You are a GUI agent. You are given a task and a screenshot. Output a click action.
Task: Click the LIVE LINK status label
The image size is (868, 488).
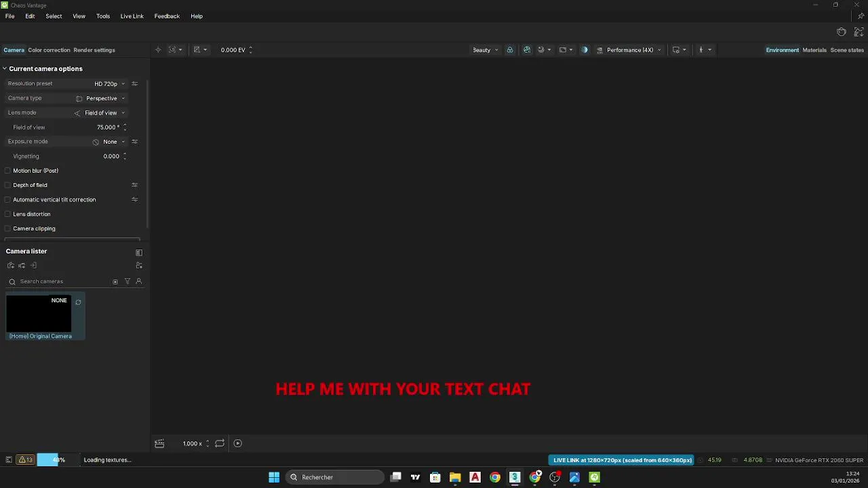point(622,460)
